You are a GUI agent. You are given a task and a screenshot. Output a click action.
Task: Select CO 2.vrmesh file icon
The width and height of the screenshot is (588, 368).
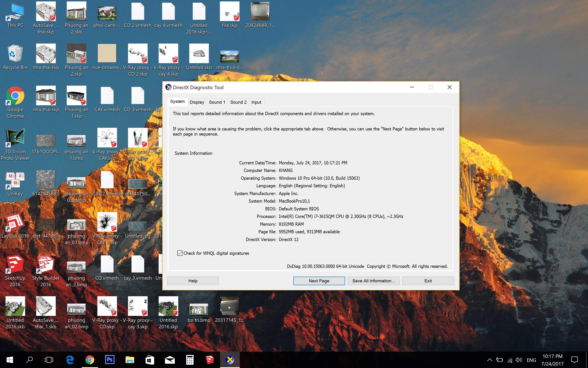coord(138,15)
